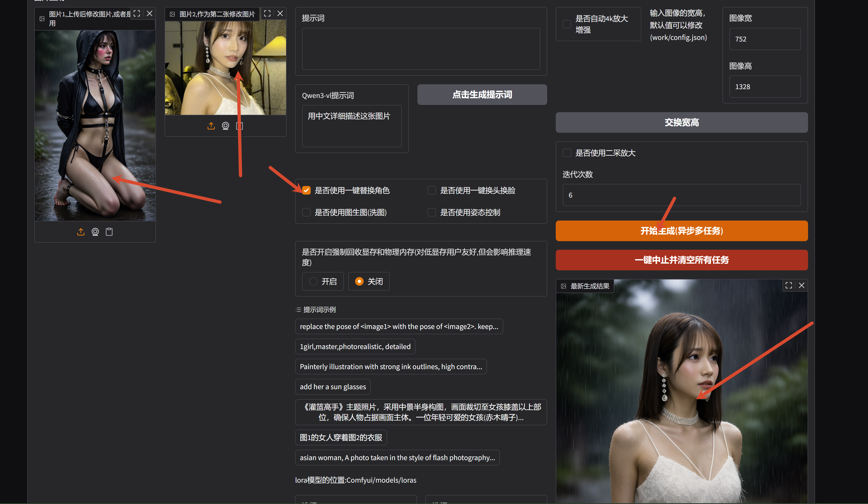The width and height of the screenshot is (868, 504).
Task: Remove image 1 with the X icon
Action: (150, 13)
